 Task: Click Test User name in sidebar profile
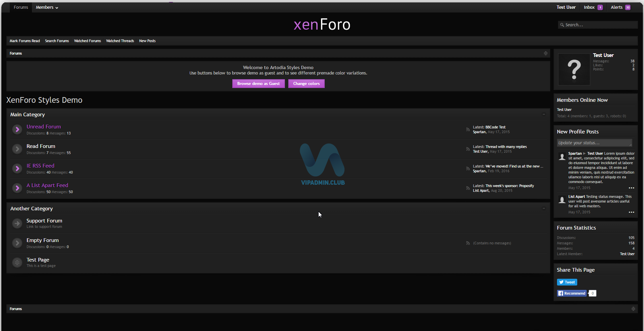click(603, 55)
